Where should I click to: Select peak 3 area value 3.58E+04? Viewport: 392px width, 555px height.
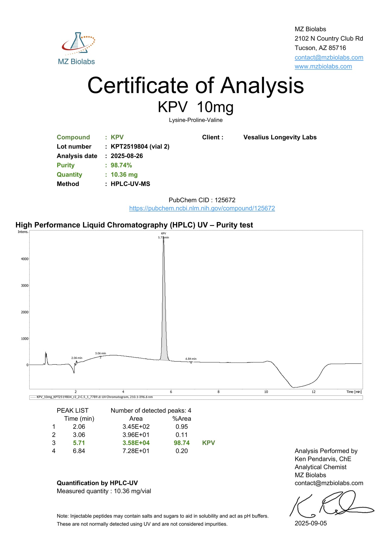pos(136,443)
